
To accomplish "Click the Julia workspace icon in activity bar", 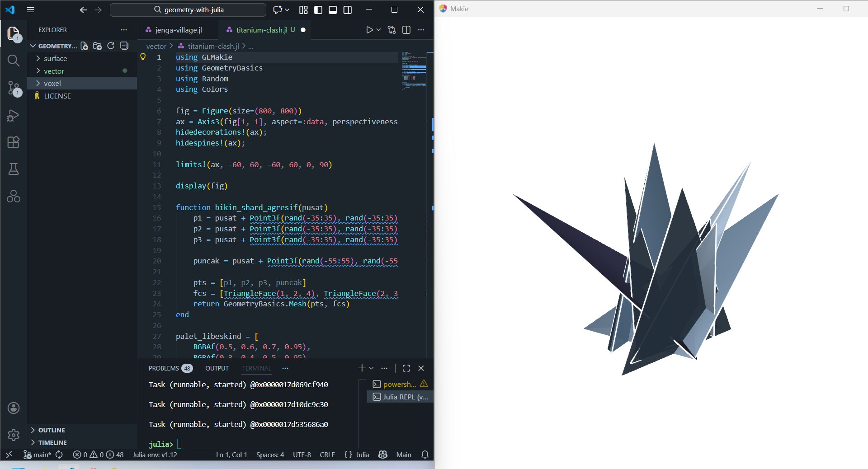I will [x=14, y=197].
